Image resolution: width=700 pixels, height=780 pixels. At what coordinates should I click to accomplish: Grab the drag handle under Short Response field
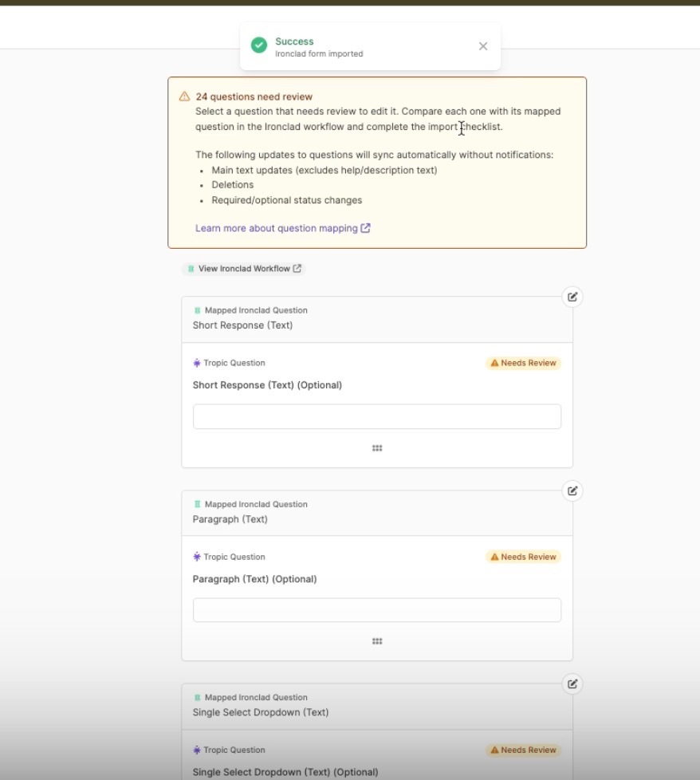[377, 448]
